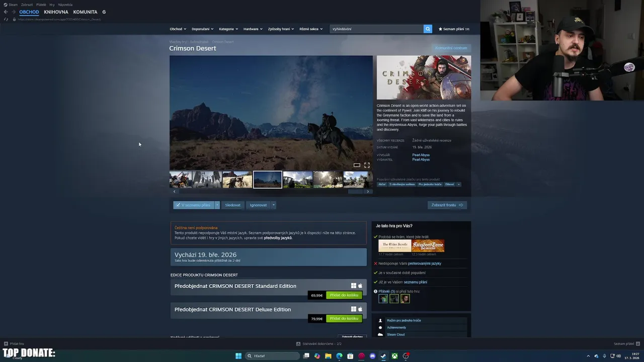Expand the Kategorie menu

click(x=228, y=29)
